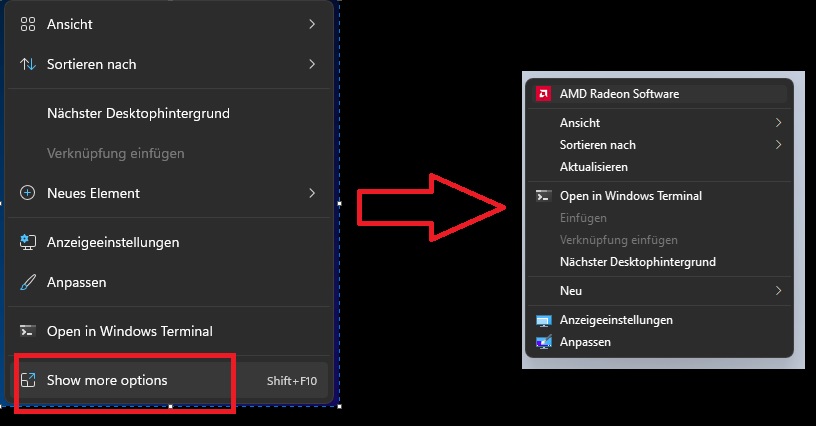The width and height of the screenshot is (816, 427).
Task: Open Neues Element in the left menu
Action: 169,193
